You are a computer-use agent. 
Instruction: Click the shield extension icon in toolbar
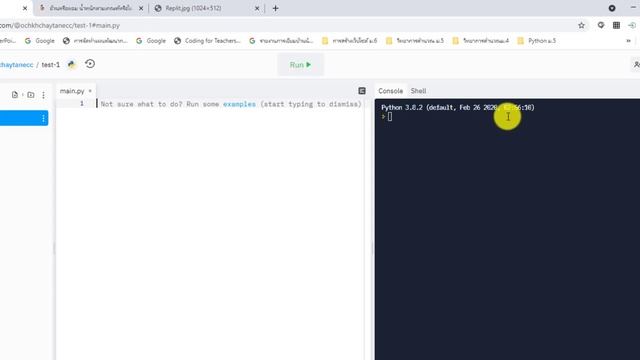(601, 25)
